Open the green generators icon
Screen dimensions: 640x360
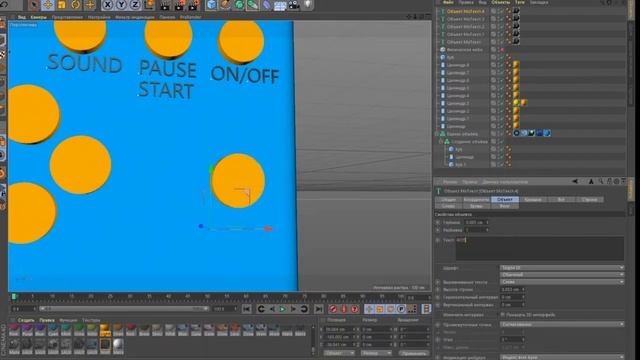[239, 5]
